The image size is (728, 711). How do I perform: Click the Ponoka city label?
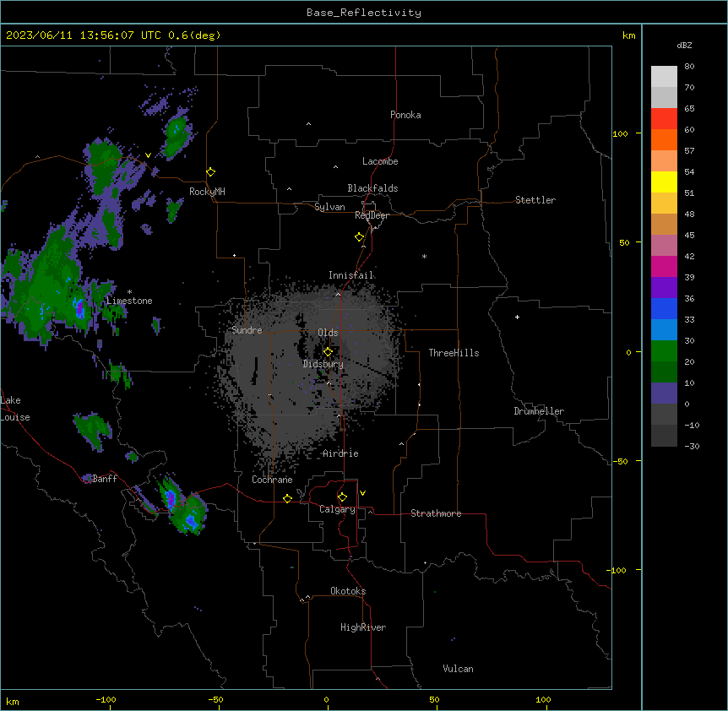pos(405,115)
